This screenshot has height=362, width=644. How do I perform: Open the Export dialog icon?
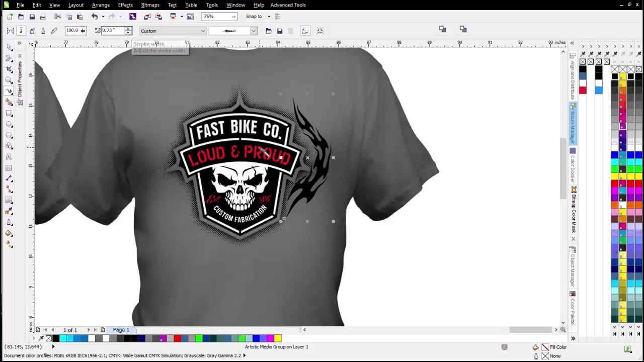coord(158,17)
